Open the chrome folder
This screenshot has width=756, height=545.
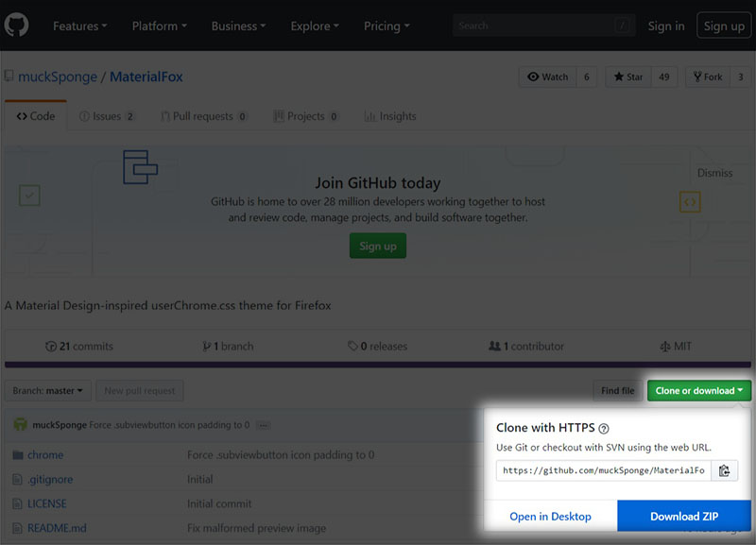pyautogui.click(x=44, y=454)
